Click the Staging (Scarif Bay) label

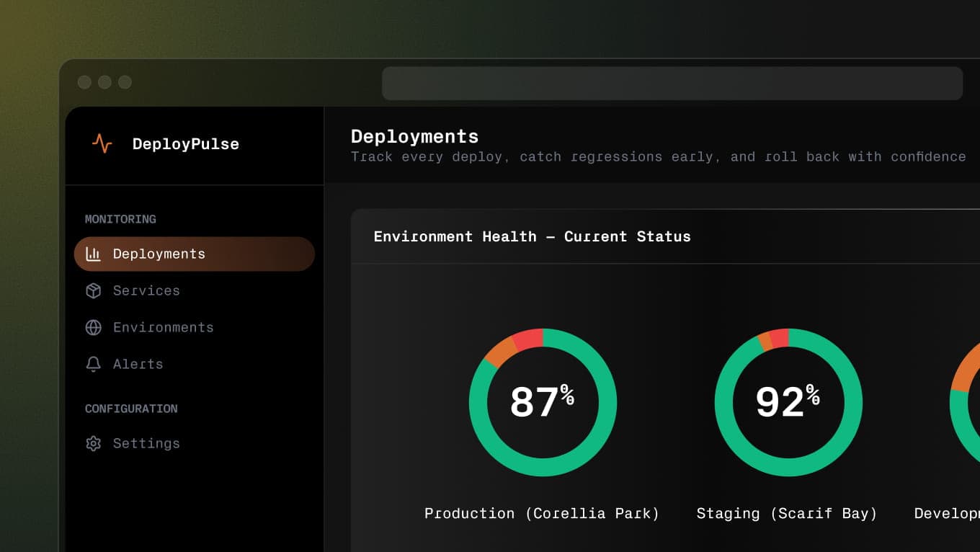pos(787,514)
